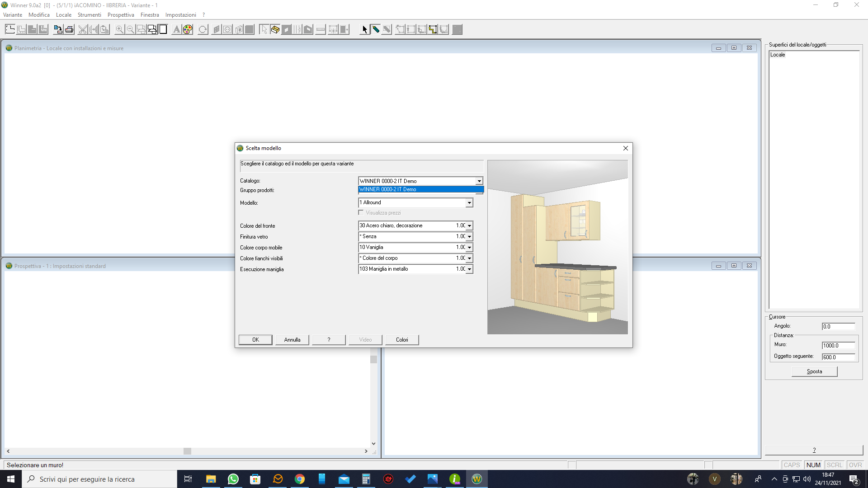Click the zoom out magnifier icon

coord(130,30)
